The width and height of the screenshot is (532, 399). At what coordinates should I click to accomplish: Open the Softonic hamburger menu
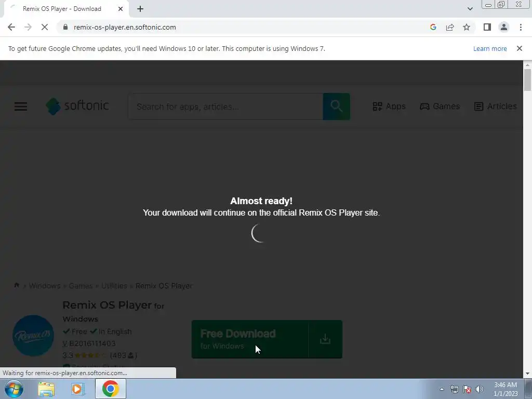20,106
